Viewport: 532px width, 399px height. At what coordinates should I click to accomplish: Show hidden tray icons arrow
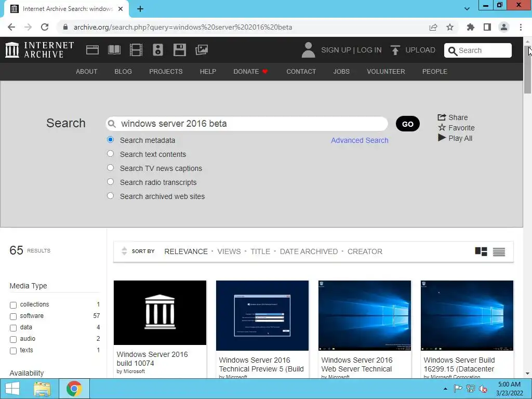(x=445, y=389)
